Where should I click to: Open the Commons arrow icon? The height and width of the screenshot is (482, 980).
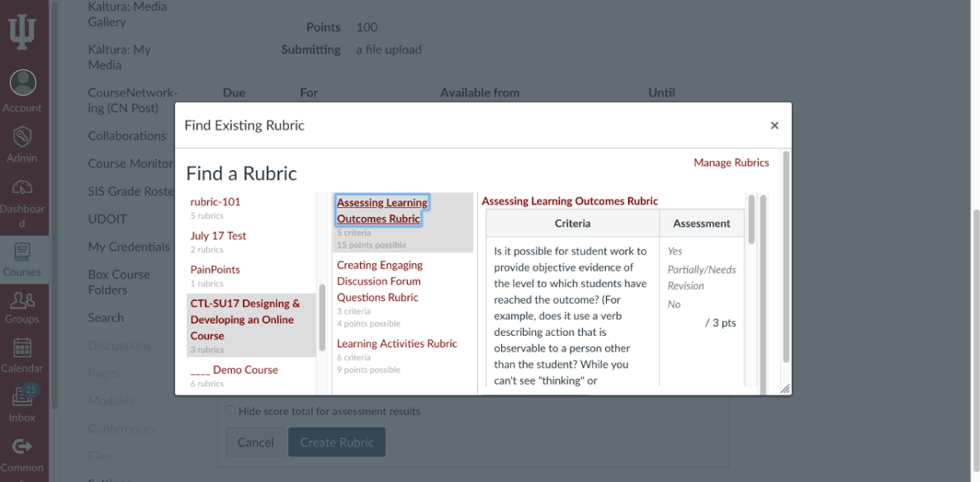22,447
